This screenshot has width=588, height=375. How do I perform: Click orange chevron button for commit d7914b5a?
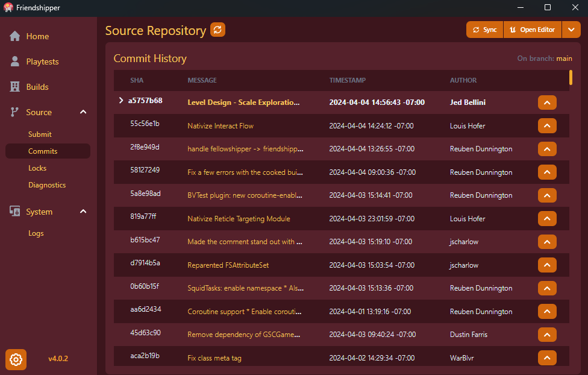(547, 265)
